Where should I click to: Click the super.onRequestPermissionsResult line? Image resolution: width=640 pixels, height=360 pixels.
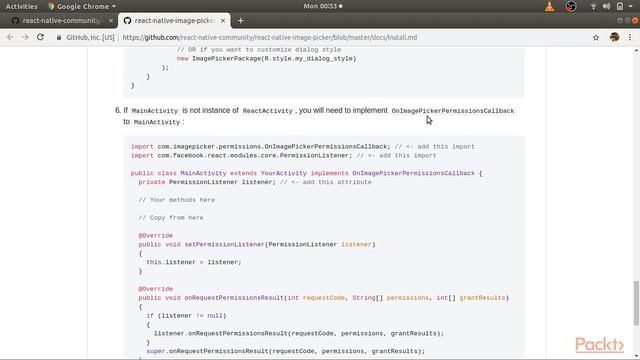tap(285, 351)
